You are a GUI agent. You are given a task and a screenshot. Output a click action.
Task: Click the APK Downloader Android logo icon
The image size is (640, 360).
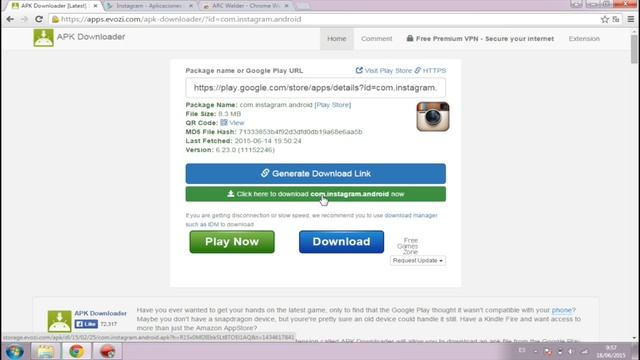tap(43, 38)
